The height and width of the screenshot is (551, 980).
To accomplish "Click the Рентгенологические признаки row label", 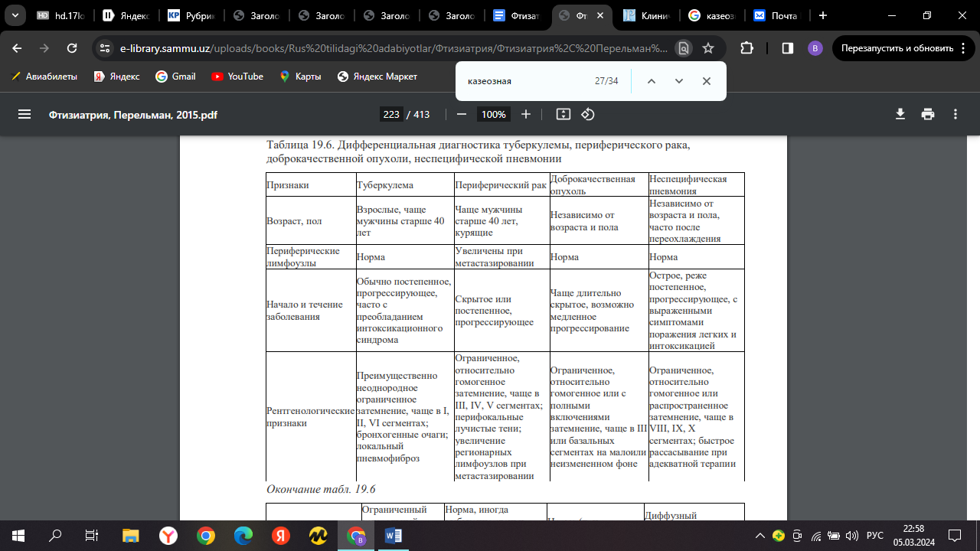I will (309, 417).
